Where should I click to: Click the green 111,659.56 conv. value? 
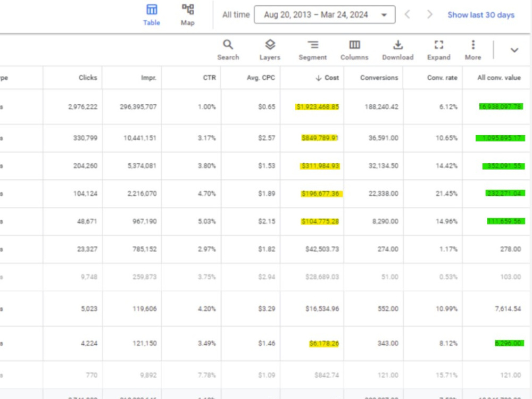click(506, 221)
